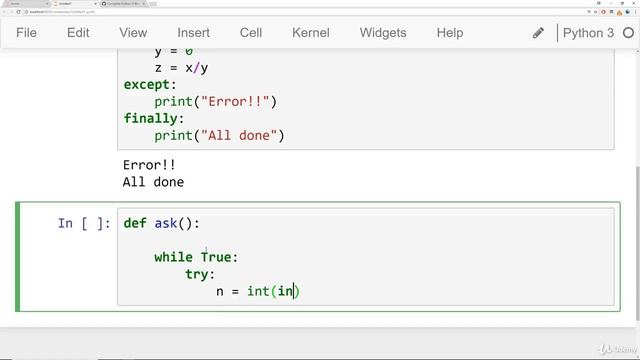Click the In [ ]: cell prompt
The image size is (640, 360).
[x=84, y=223]
